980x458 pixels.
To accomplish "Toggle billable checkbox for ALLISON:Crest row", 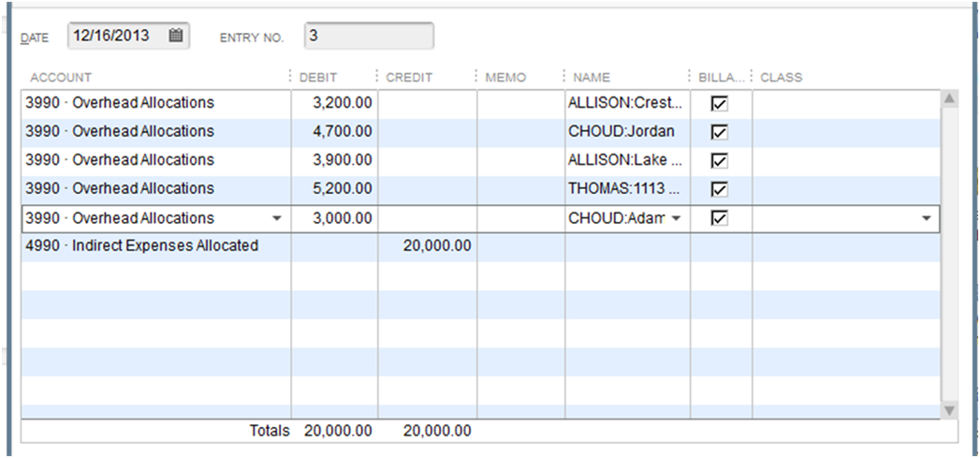I will tap(720, 103).
